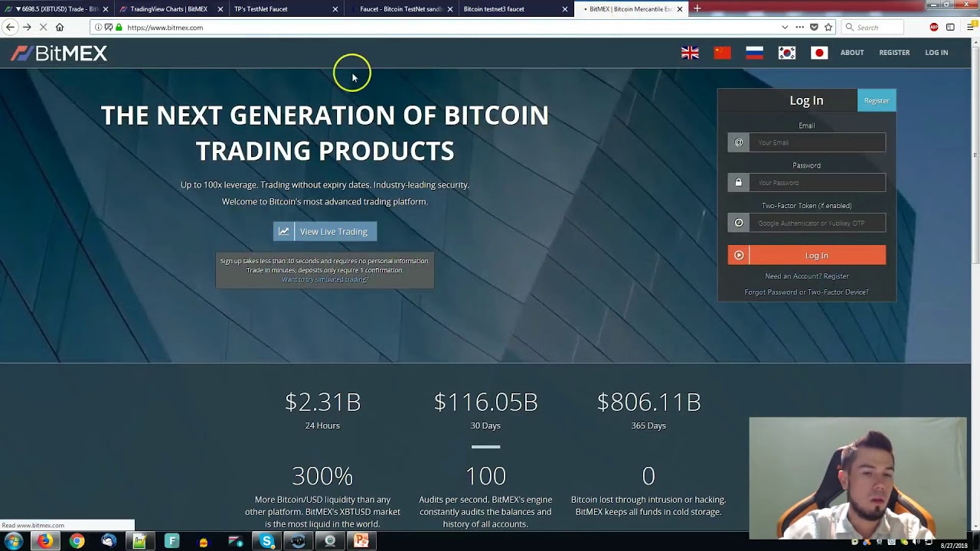
Task: Click the webcam overlay thumbnail
Action: (x=857, y=478)
